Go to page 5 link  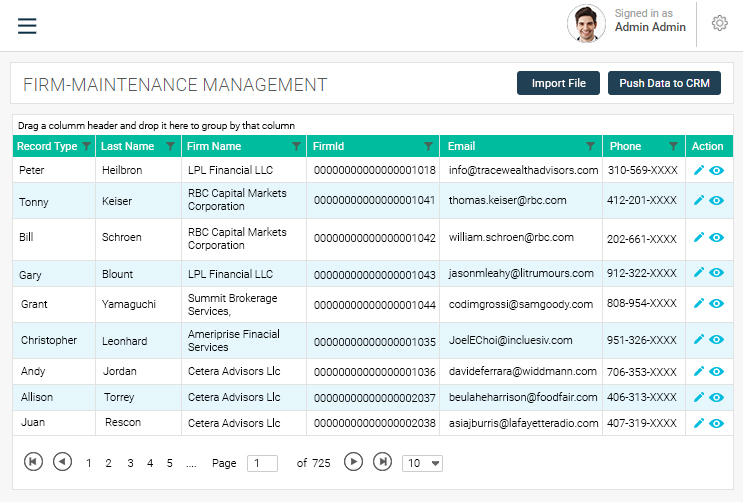[x=170, y=463]
